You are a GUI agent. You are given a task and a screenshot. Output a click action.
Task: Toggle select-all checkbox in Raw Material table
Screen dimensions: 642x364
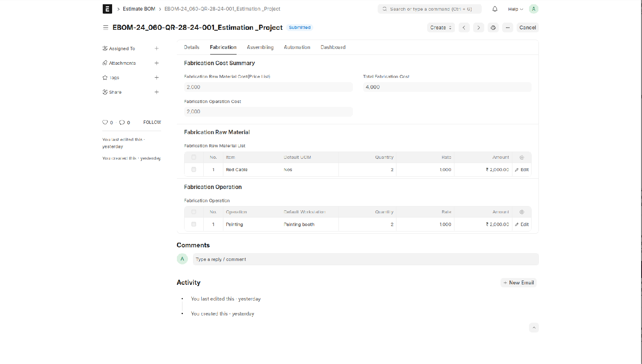point(194,158)
